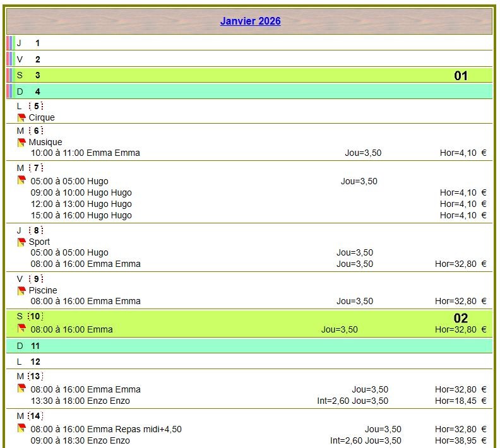Click the flag icon on Monday 5
This screenshot has height=448, width=500.
click(21, 118)
